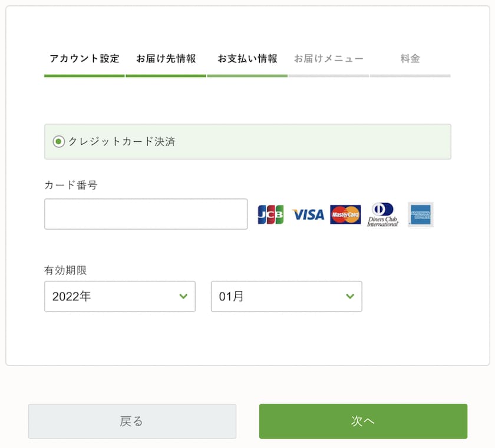Screen dimensions: 495x448
Task: Go to the アカウント設定 step tab
Action: click(84, 59)
